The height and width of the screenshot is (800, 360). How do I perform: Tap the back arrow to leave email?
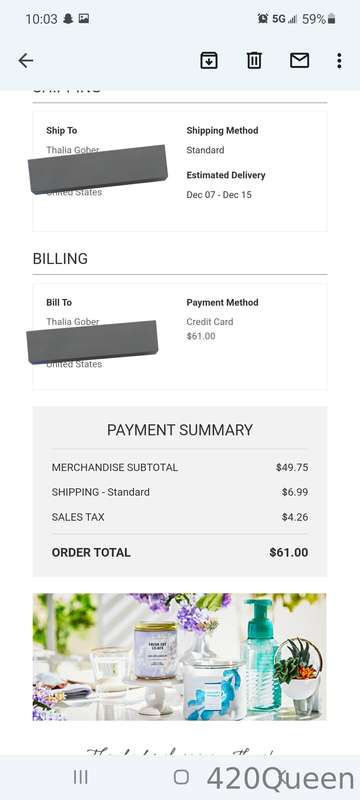point(25,61)
